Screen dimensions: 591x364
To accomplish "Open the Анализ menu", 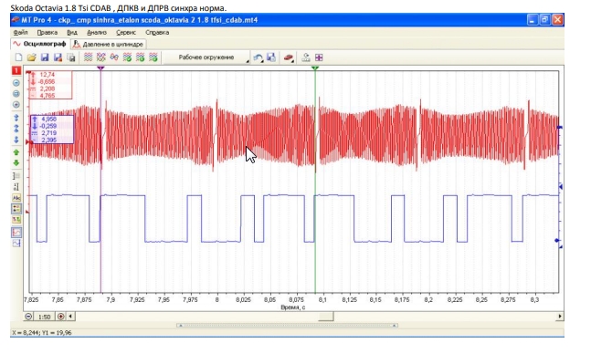I will coord(97,32).
